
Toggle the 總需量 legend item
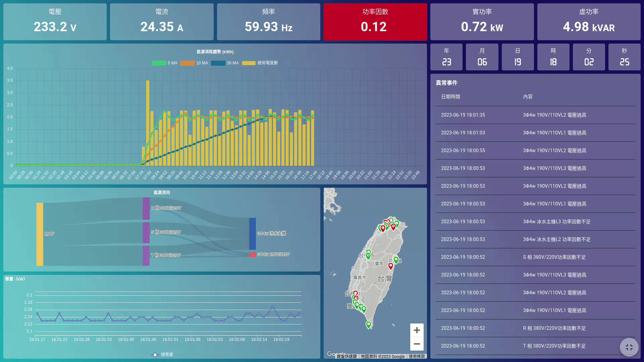[x=162, y=354]
